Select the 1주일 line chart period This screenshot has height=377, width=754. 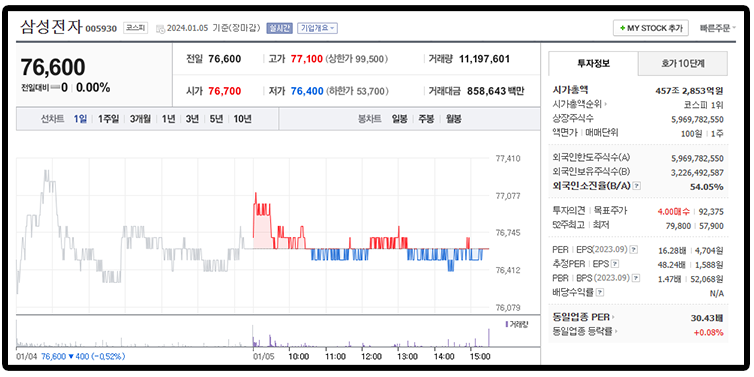coord(108,119)
